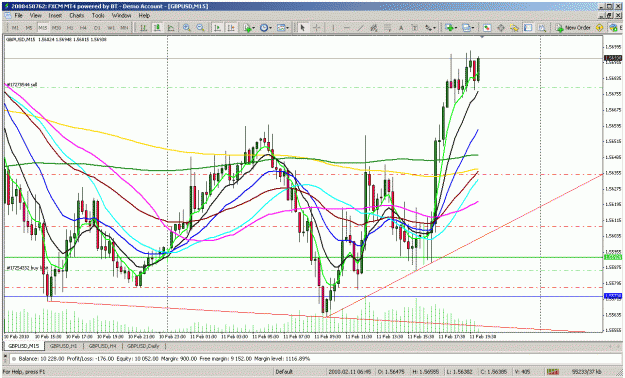Click the New Order button
The width and height of the screenshot is (625, 378).
coord(573,28)
